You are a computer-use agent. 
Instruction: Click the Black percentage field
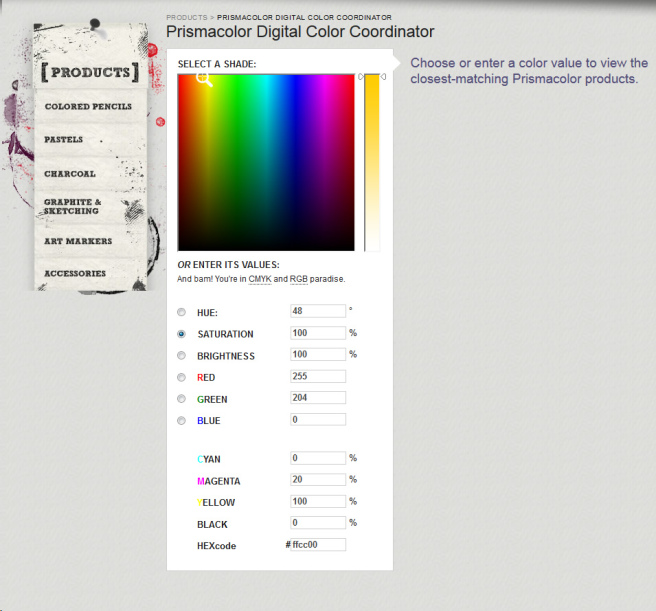point(318,523)
